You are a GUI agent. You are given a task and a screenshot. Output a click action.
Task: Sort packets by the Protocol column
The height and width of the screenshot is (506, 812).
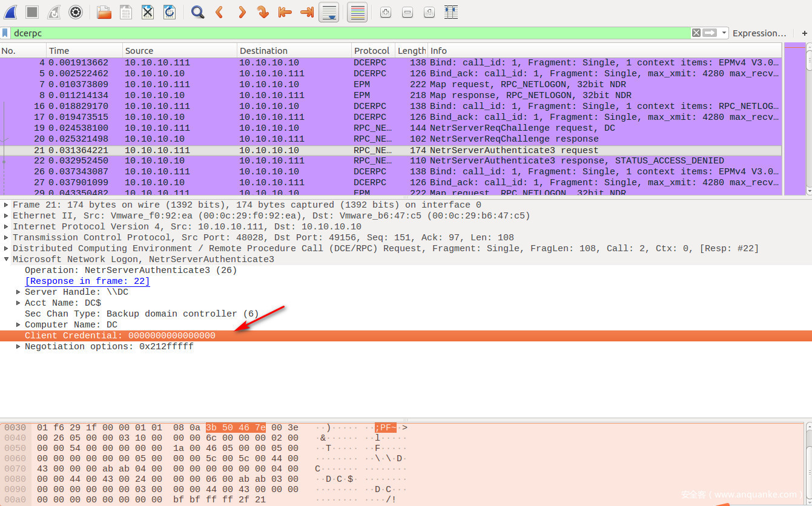(x=372, y=51)
